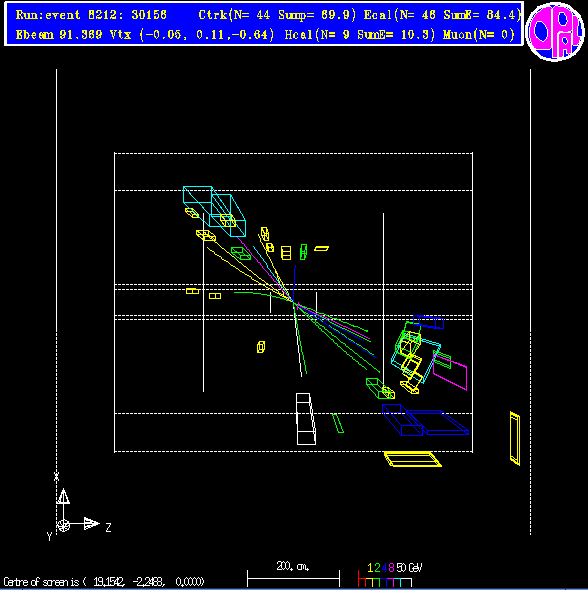588x590 pixels.
Task: Click the white hadron calorimeter tower
Action: coord(306,419)
